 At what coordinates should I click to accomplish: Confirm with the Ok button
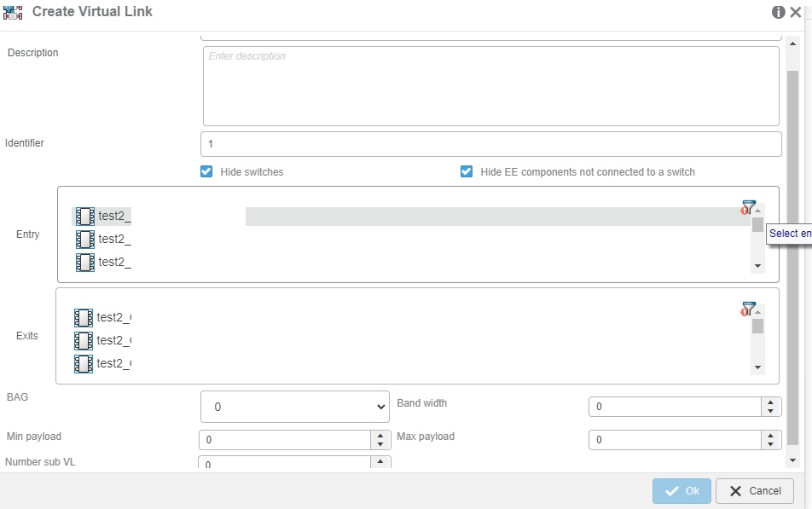681,491
